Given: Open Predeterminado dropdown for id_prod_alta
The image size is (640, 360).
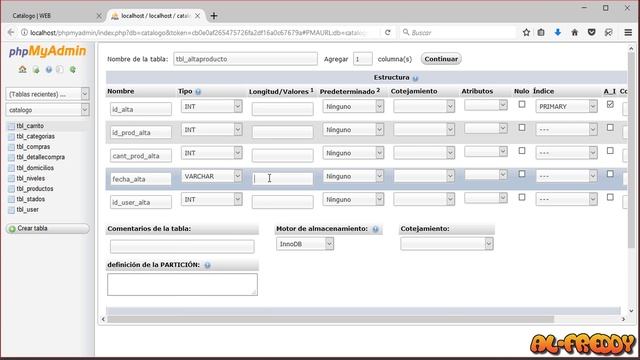Looking at the screenshot, I should click(353, 130).
